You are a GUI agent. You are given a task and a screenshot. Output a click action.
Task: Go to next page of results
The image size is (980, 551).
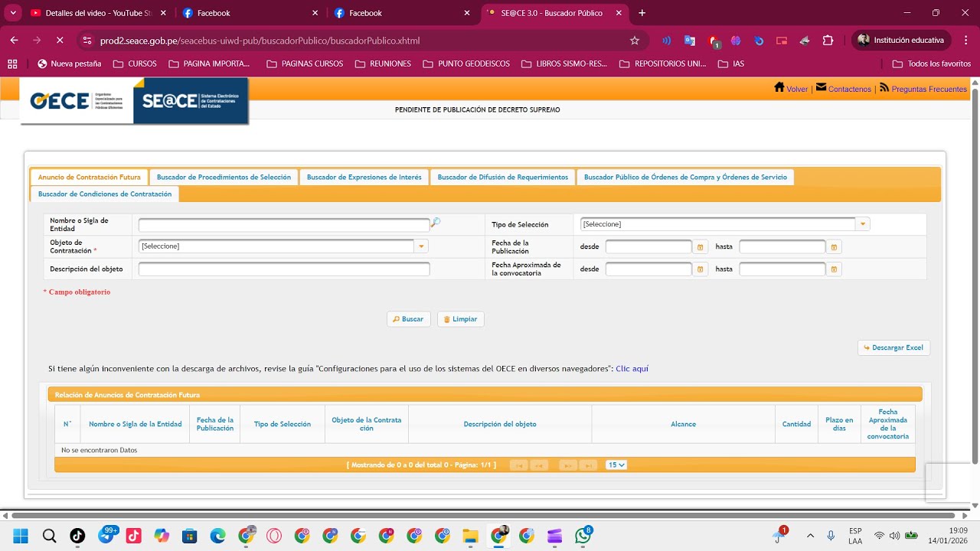pyautogui.click(x=567, y=465)
